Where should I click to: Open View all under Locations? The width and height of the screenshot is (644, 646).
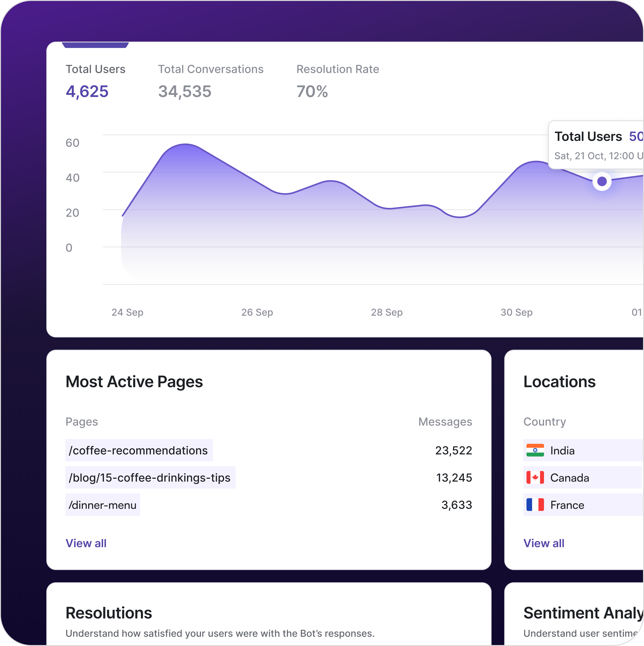point(544,543)
